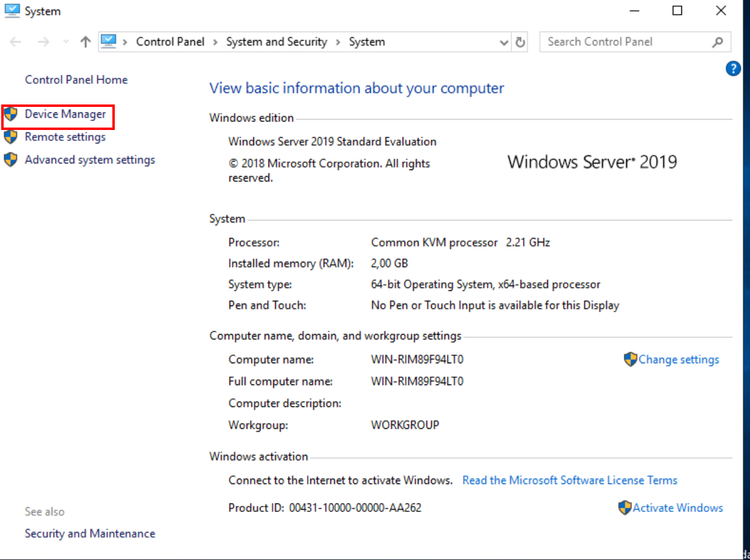750x560 pixels.
Task: Click the computer icon in address bar
Action: [x=108, y=41]
